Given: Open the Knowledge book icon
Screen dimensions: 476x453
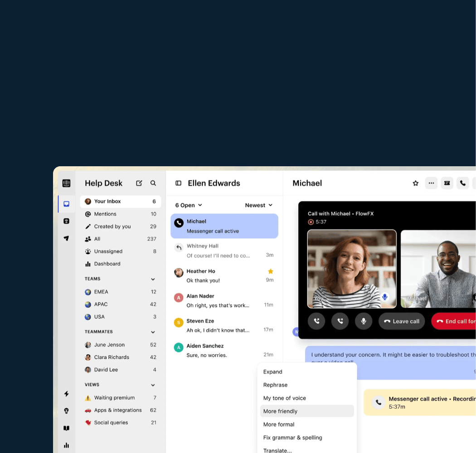Looking at the screenshot, I should click(67, 428).
